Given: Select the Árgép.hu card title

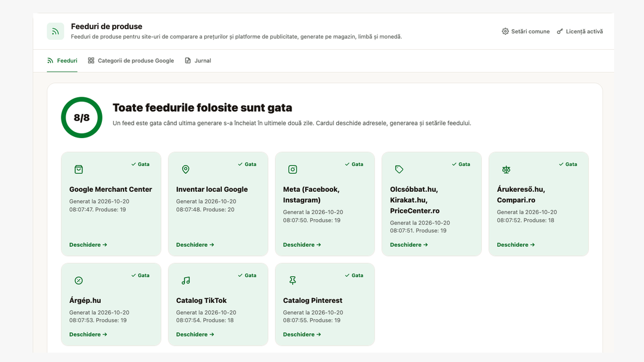Looking at the screenshot, I should [x=85, y=301].
